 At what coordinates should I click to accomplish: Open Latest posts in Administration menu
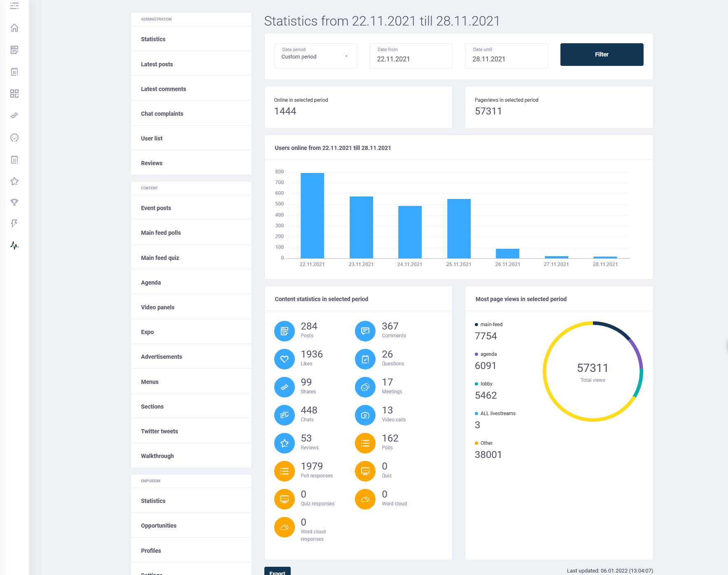[x=157, y=64]
